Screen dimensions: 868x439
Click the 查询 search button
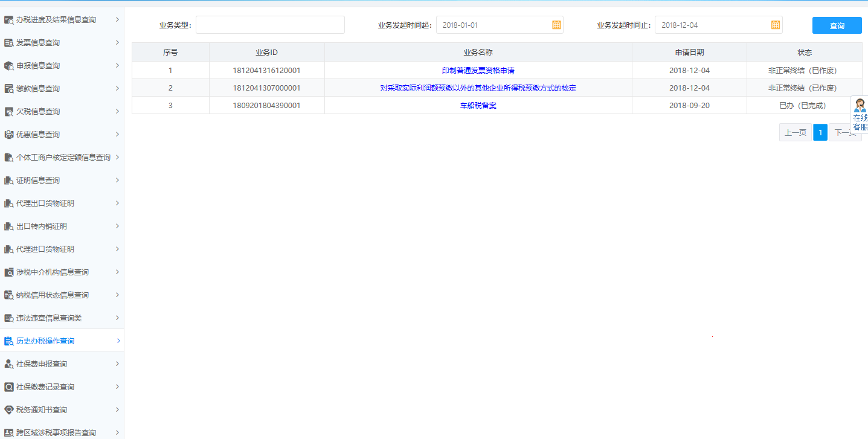coord(837,25)
